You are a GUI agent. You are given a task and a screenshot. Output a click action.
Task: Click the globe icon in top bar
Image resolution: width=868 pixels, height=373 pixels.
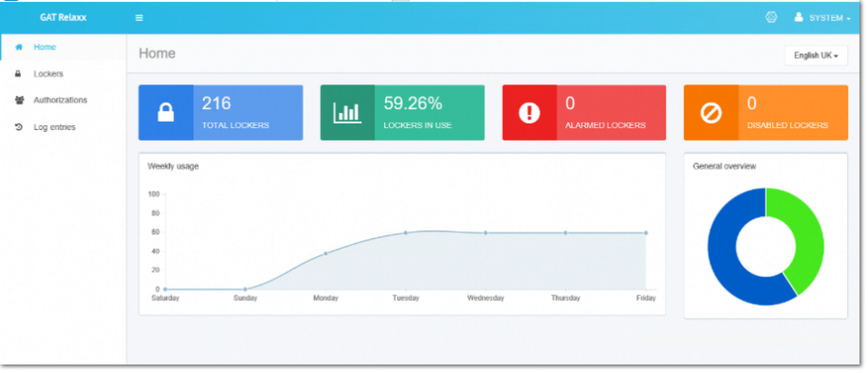[x=771, y=17]
